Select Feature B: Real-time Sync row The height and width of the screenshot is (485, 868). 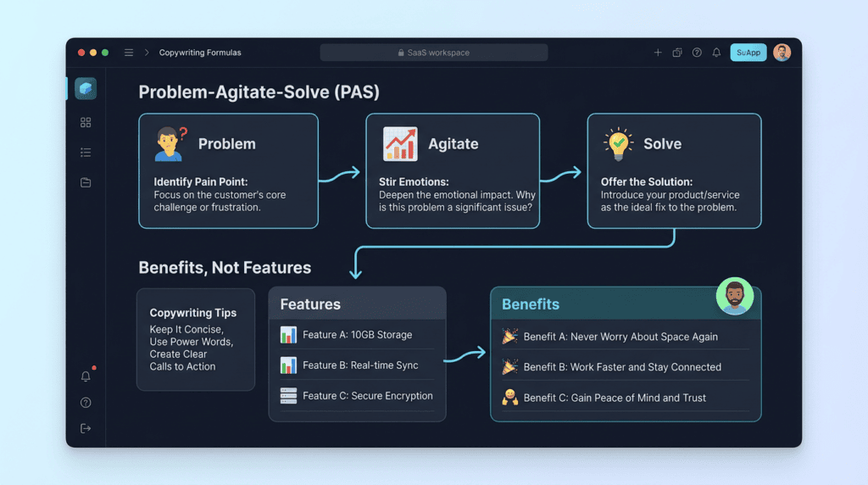click(358, 365)
